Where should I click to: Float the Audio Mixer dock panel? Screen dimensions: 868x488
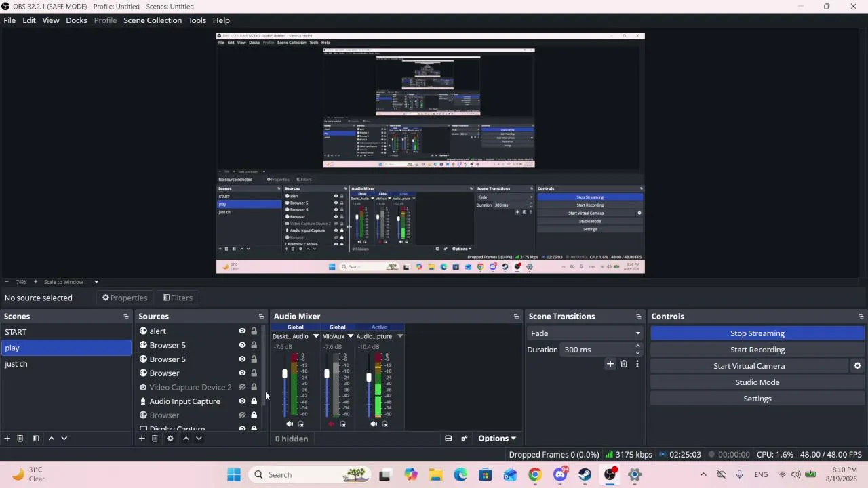[x=516, y=317]
